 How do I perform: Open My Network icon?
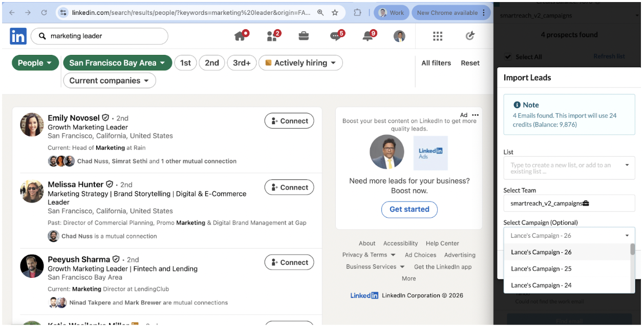(273, 36)
